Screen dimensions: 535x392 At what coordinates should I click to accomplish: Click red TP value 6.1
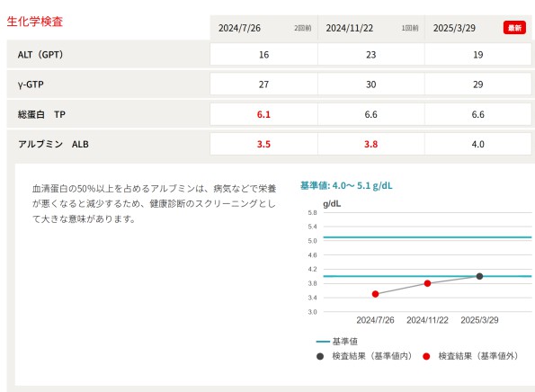[263, 114]
